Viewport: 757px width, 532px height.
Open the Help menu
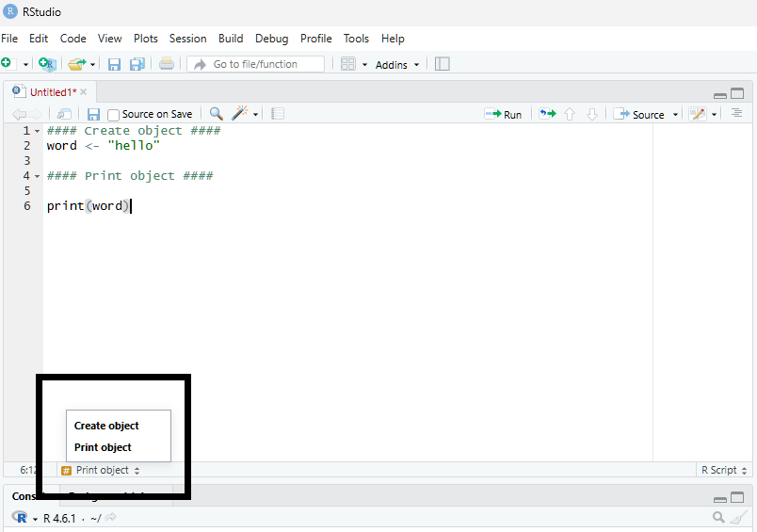click(393, 39)
